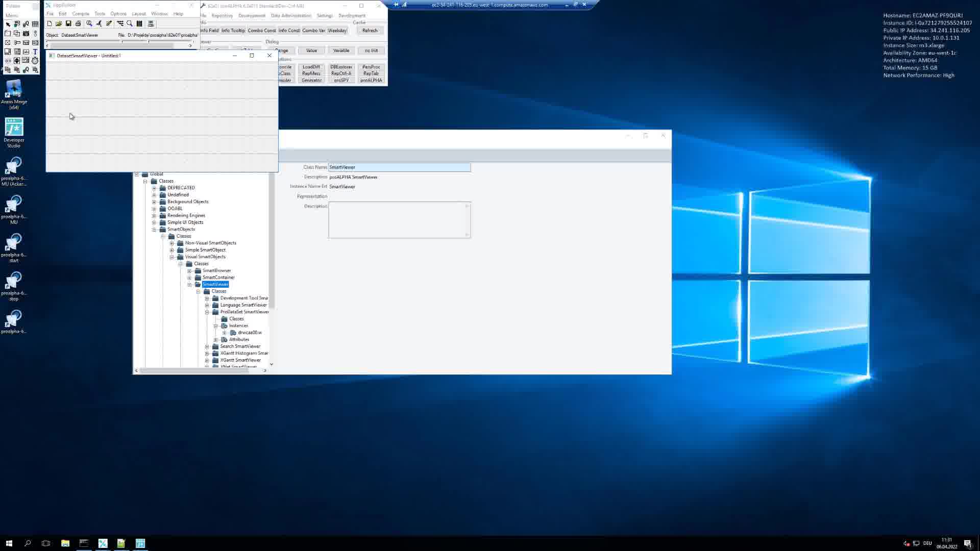
Task: Click List objects icon in AppBuilder toolbar
Action: coord(120,23)
